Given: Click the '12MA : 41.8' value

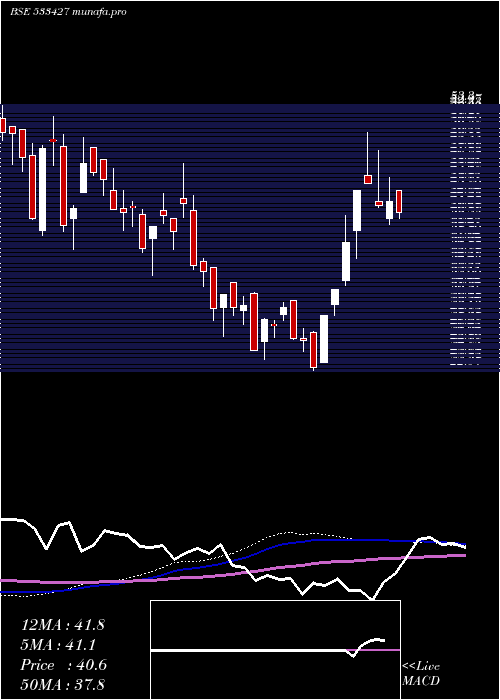Looking at the screenshot, I should point(62,625).
